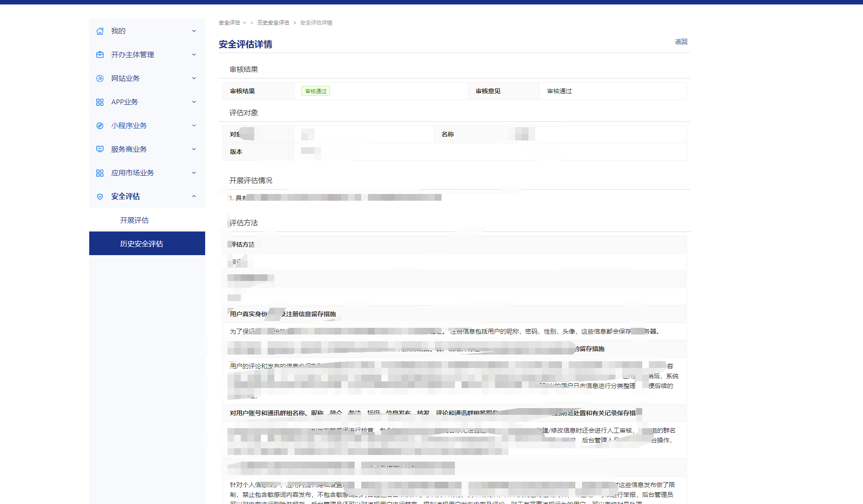863x504 pixels.
Task: Collapse the 安全评估 chevron arrow
Action: [x=194, y=197]
